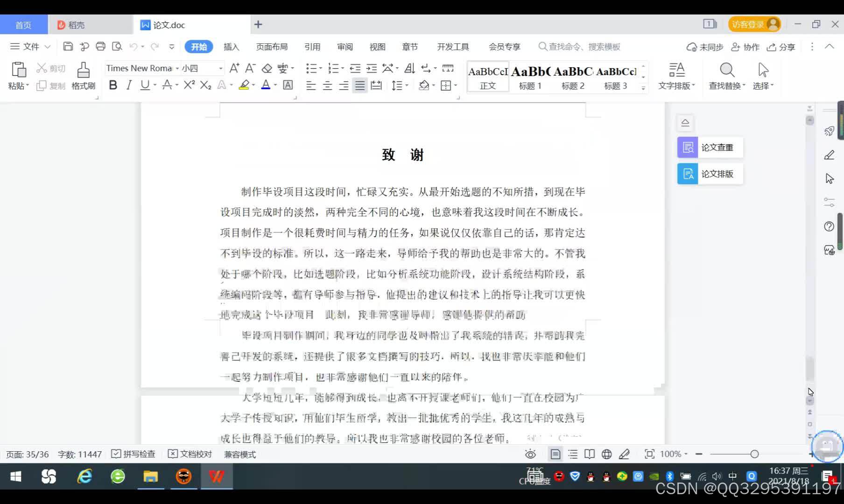
Task: Click the rocket icon in right sidebar
Action: 829,131
